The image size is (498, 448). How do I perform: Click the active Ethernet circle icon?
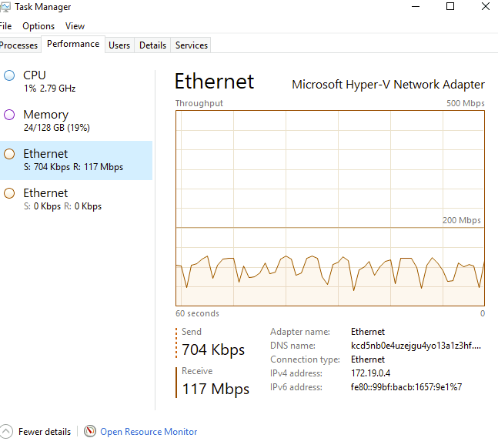coord(9,154)
